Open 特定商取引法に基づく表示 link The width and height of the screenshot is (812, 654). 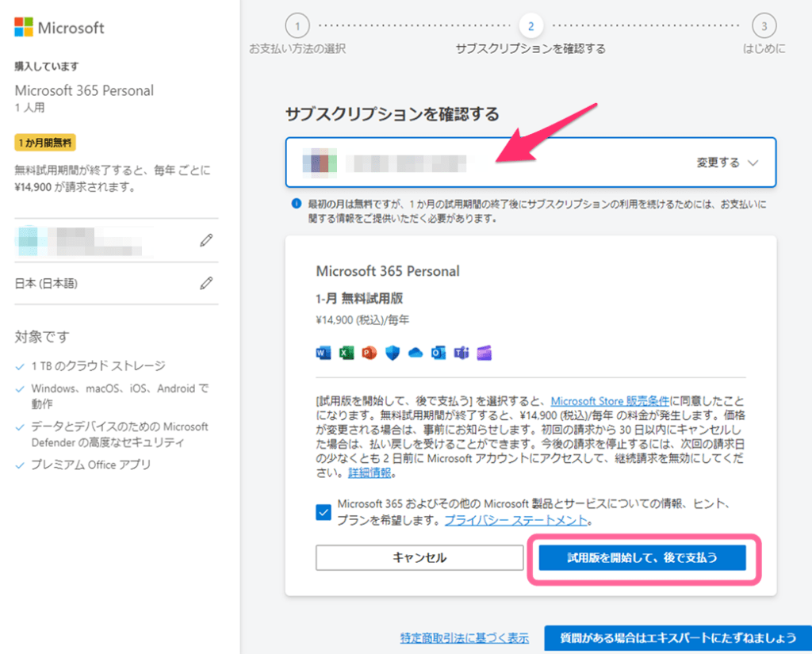(465, 638)
